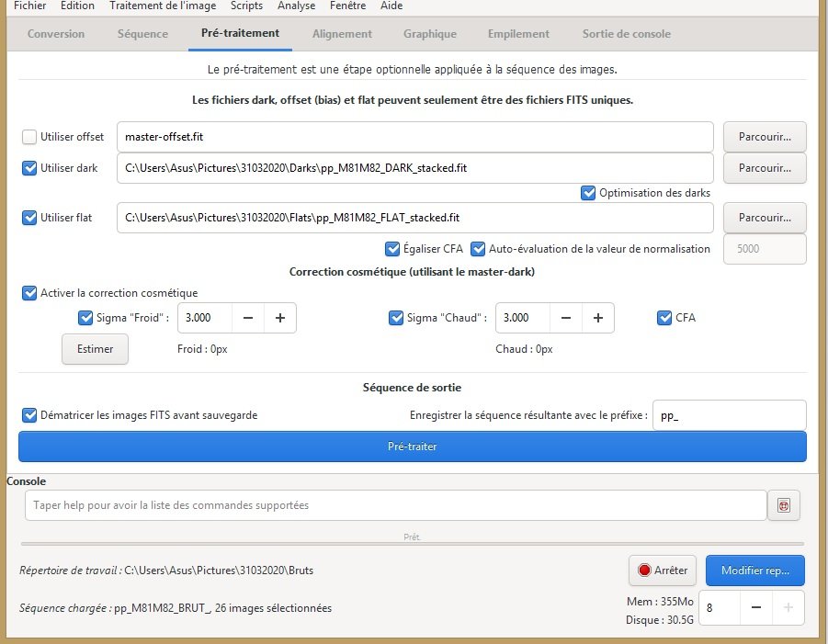Increase Sigma Froid with plus button

(280, 318)
